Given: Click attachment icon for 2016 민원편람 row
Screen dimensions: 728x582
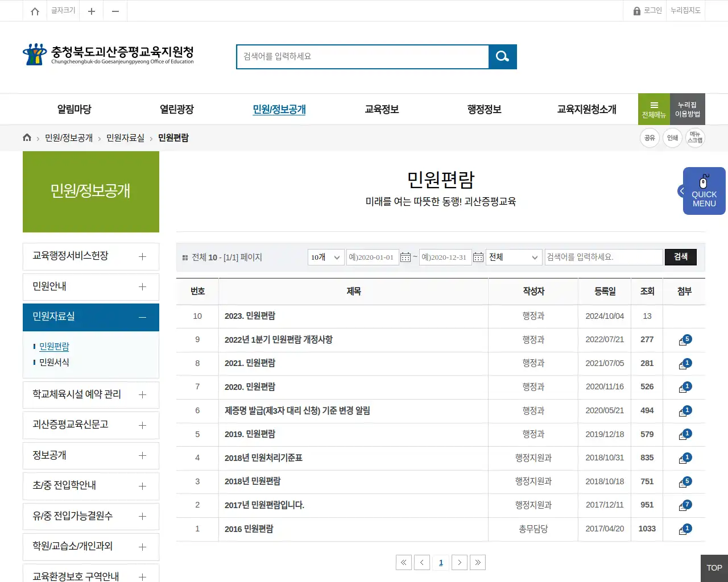Looking at the screenshot, I should [685, 529].
